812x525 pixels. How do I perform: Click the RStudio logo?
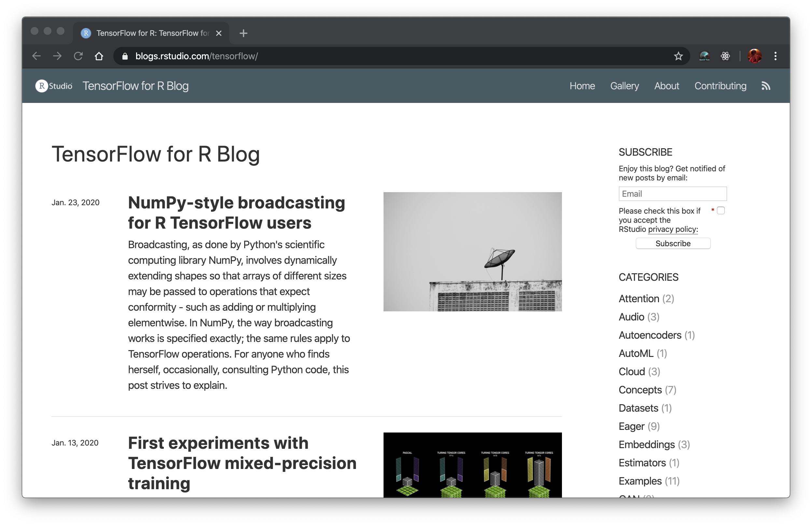tap(54, 86)
